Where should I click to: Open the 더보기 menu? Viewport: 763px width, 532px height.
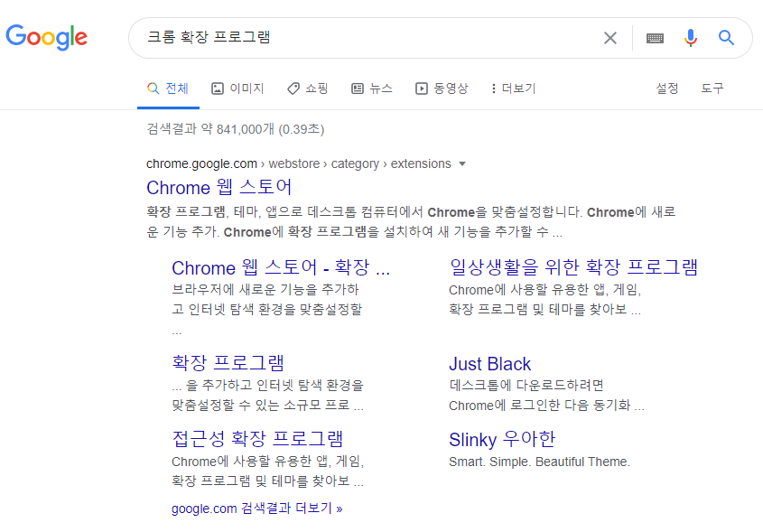(x=514, y=89)
